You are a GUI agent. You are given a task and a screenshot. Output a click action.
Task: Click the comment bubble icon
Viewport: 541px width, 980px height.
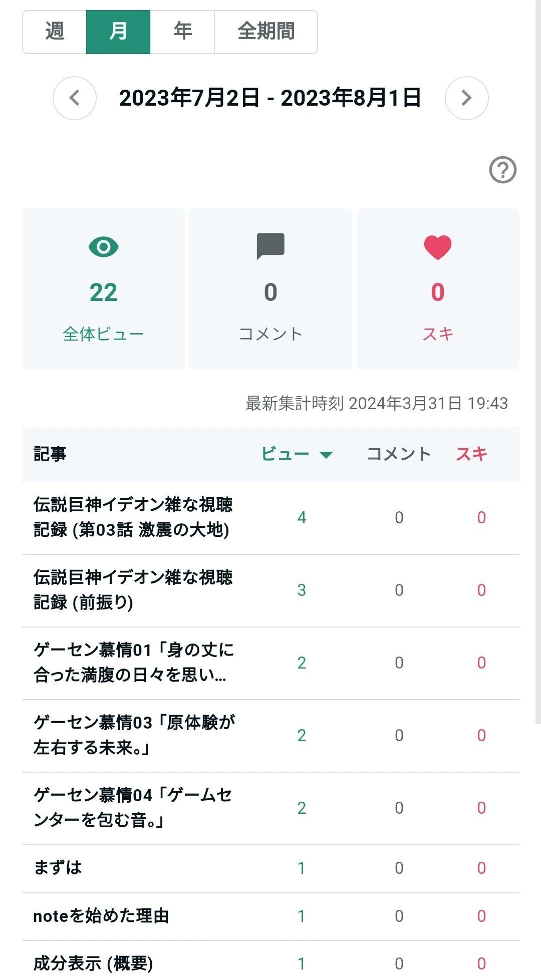tap(270, 246)
